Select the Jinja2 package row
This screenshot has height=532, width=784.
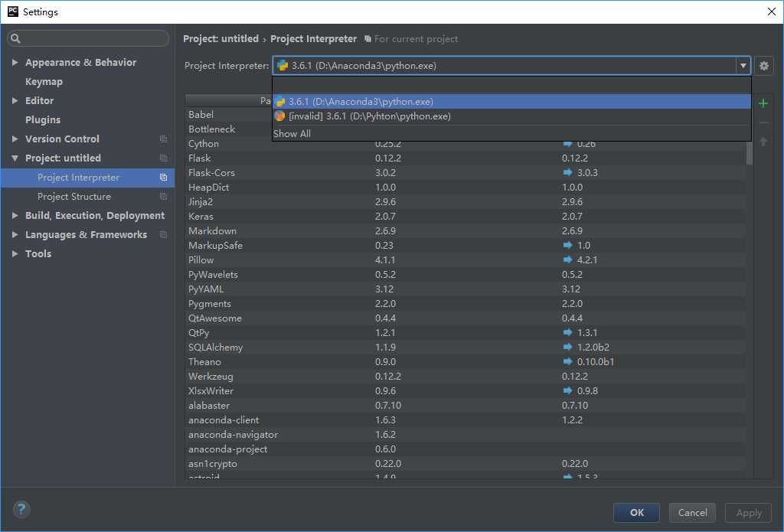[465, 201]
